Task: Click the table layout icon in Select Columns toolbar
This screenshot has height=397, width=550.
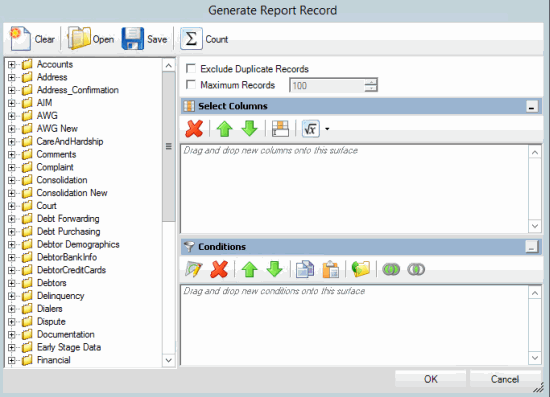Action: coord(280,129)
